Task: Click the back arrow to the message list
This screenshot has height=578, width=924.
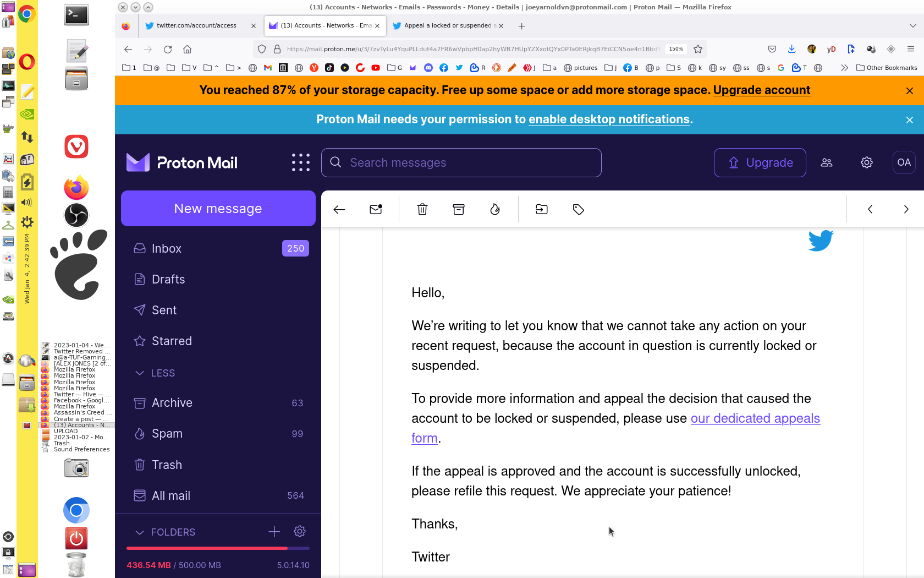Action: click(339, 209)
